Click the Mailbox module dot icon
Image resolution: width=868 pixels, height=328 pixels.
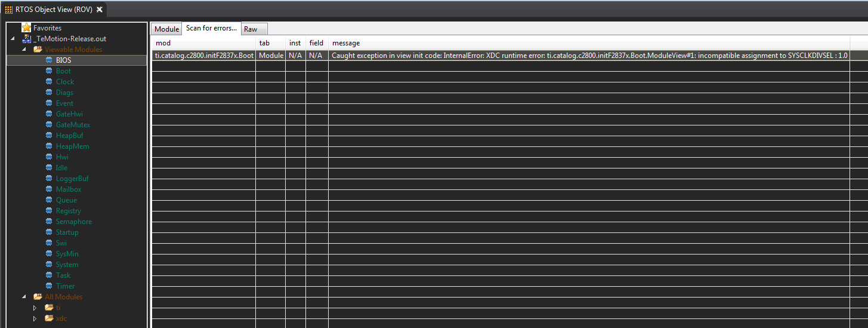click(x=49, y=189)
